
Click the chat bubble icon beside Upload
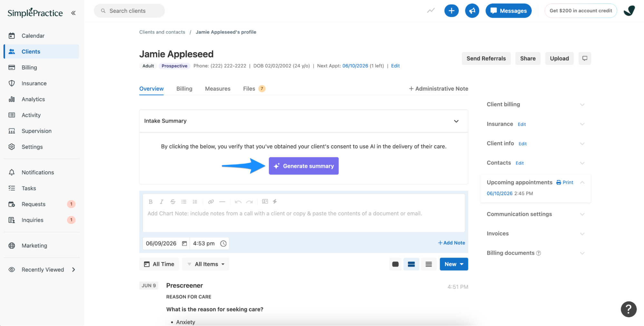point(585,58)
